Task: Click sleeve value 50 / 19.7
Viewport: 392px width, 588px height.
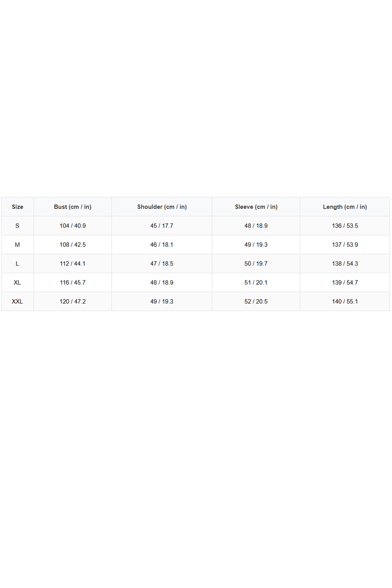Action: tap(256, 264)
